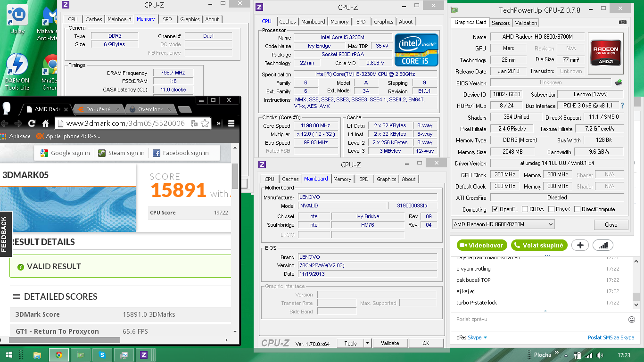Click the CPU Score value 19722
This screenshot has width=644, height=362.
click(x=221, y=213)
